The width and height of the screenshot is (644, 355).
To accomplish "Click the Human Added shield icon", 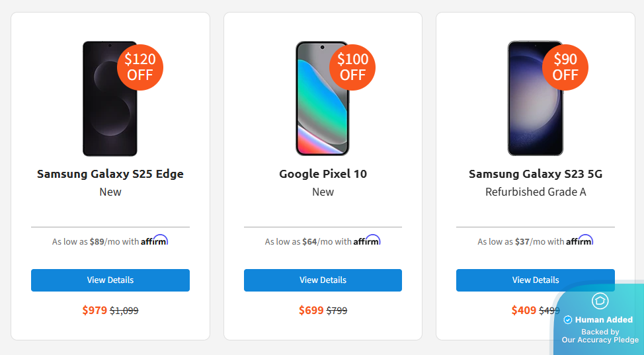I will click(x=600, y=301).
